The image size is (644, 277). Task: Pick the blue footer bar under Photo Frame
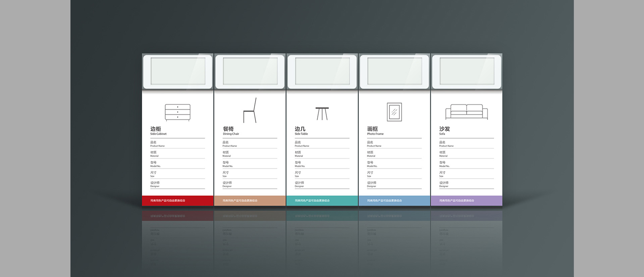pos(394,201)
